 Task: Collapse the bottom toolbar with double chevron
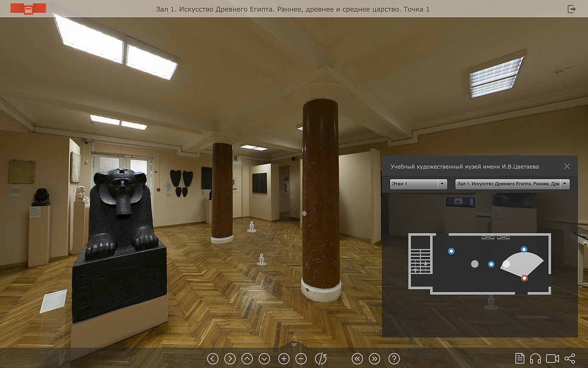coord(294,344)
